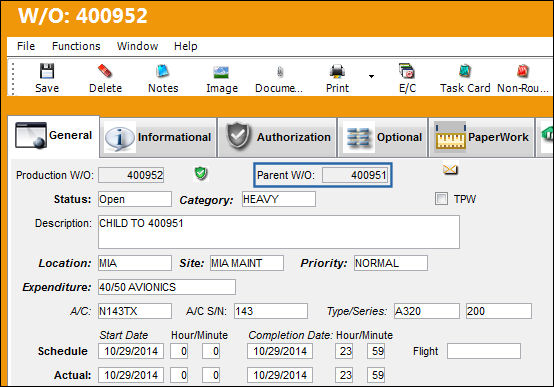This screenshot has height=387, width=554.
Task: Click the Task Card icon
Action: click(465, 71)
